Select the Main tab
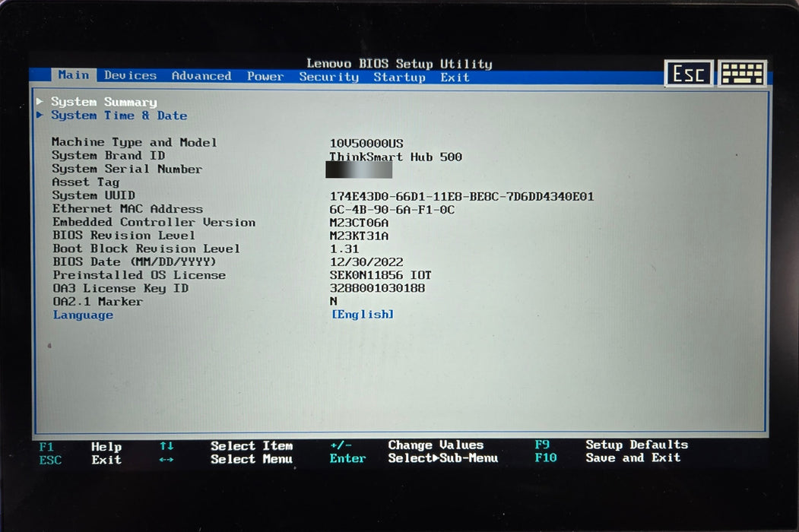799x532 pixels. coord(74,75)
